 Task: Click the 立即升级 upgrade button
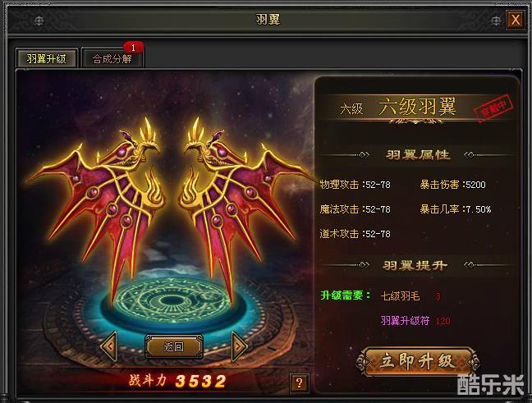pos(418,362)
